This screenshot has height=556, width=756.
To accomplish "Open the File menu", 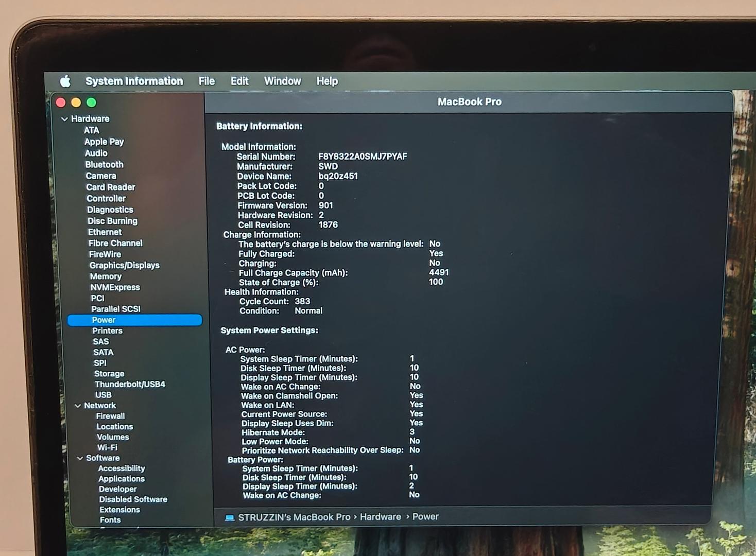I will click(x=207, y=81).
